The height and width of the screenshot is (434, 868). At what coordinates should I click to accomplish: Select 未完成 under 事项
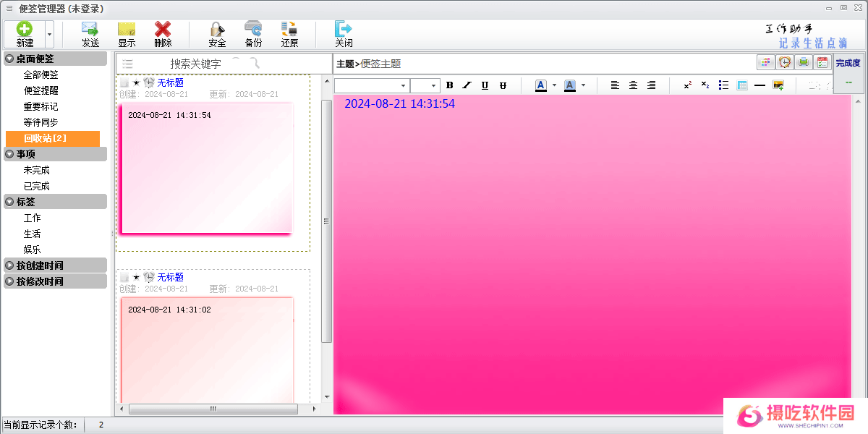pyautogui.click(x=36, y=170)
